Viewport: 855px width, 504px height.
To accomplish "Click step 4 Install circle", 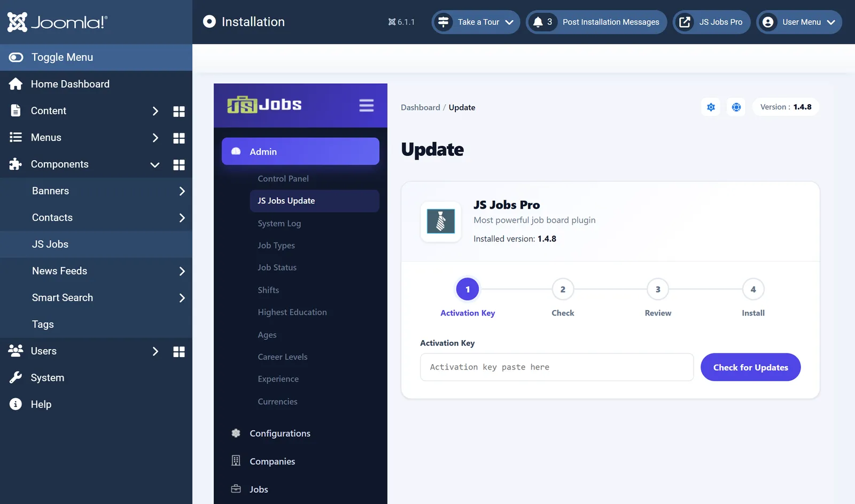I will [753, 289].
